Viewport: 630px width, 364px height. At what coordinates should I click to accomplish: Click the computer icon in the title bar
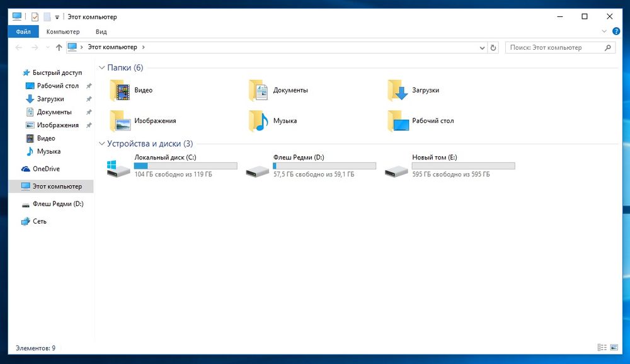(17, 16)
